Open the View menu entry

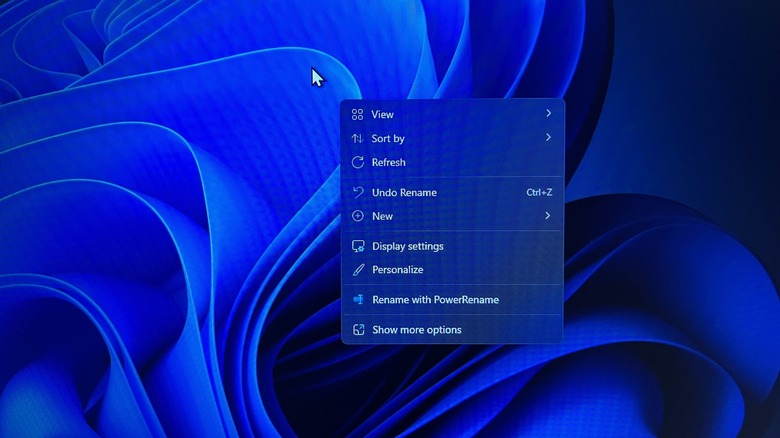pos(452,114)
